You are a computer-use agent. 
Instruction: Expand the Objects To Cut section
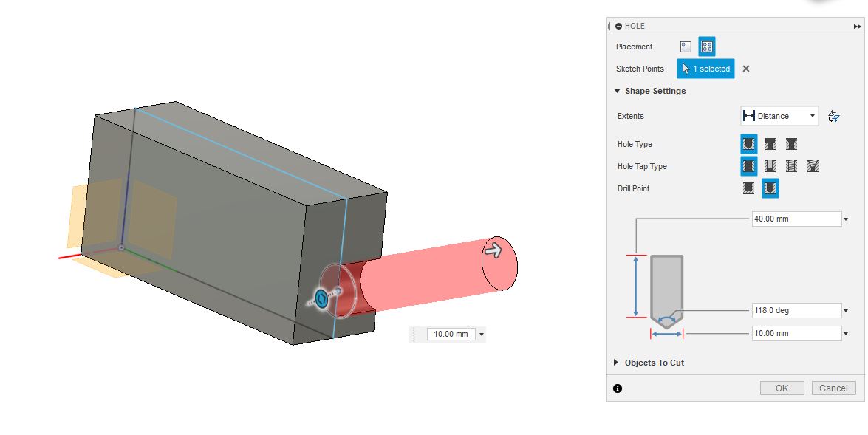[616, 363]
